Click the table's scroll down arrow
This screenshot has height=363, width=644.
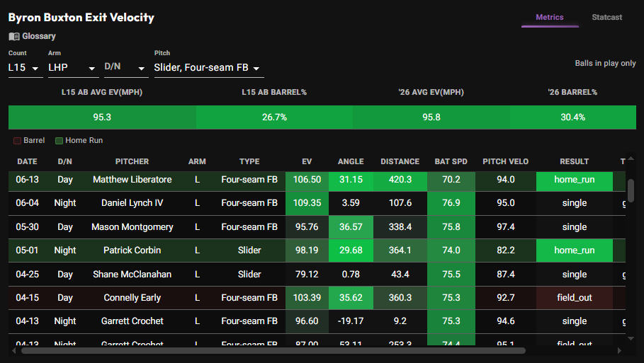pos(631,338)
